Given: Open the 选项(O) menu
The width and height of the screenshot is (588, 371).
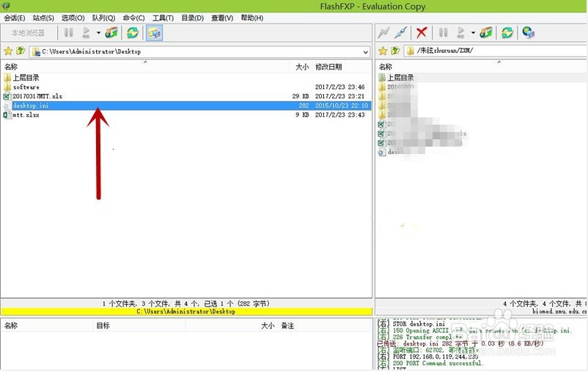Looking at the screenshot, I should point(73,18).
